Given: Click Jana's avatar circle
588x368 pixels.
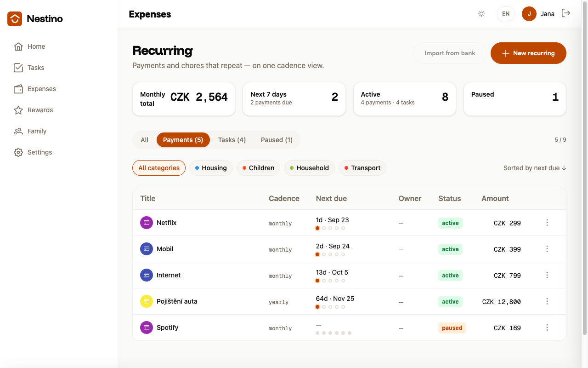Looking at the screenshot, I should [529, 14].
